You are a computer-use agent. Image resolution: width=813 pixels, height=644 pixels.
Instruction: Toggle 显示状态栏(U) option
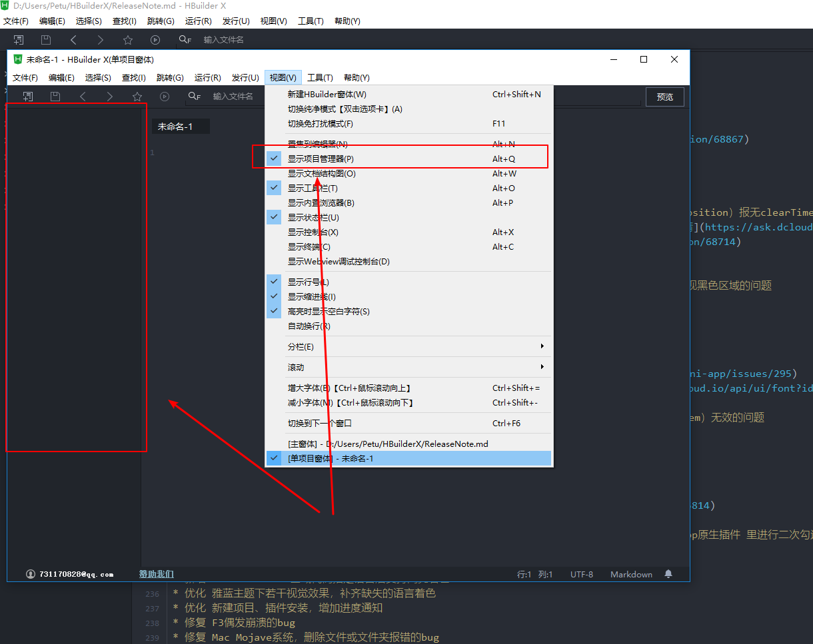[x=408, y=218]
